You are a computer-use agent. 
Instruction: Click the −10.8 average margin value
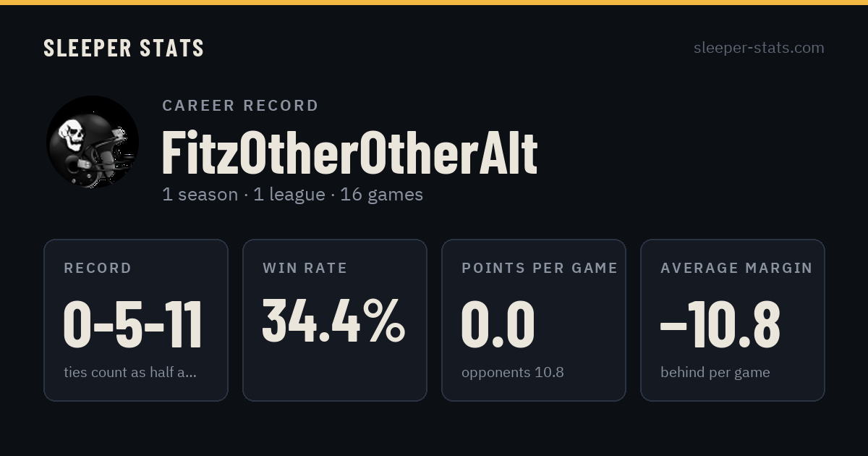click(720, 325)
